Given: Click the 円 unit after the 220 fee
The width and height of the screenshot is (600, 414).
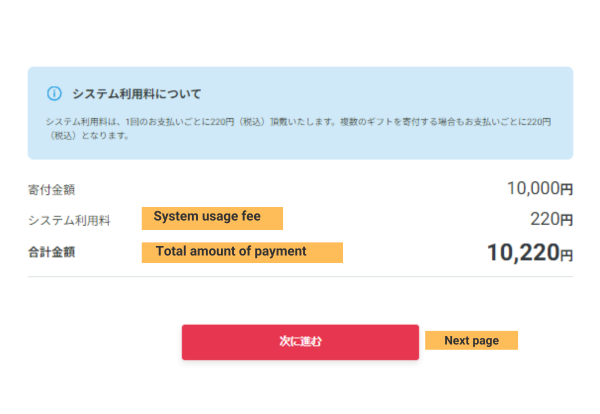Looking at the screenshot, I should click(x=566, y=220).
